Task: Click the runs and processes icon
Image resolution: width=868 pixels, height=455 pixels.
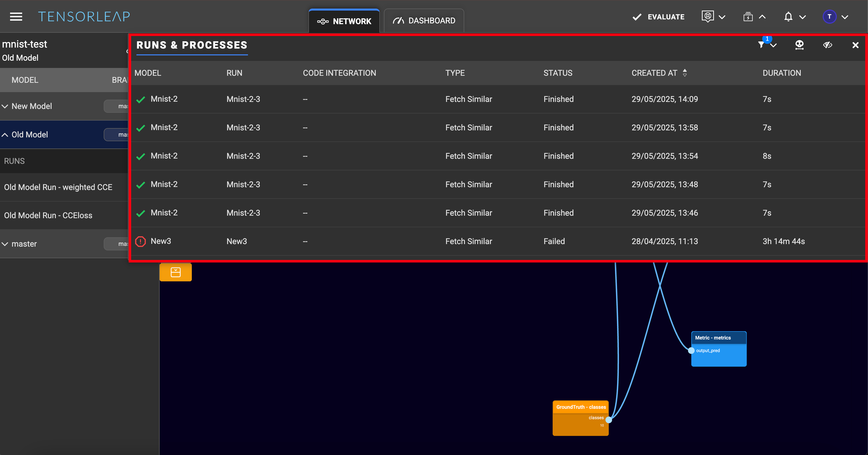Action: coord(748,17)
